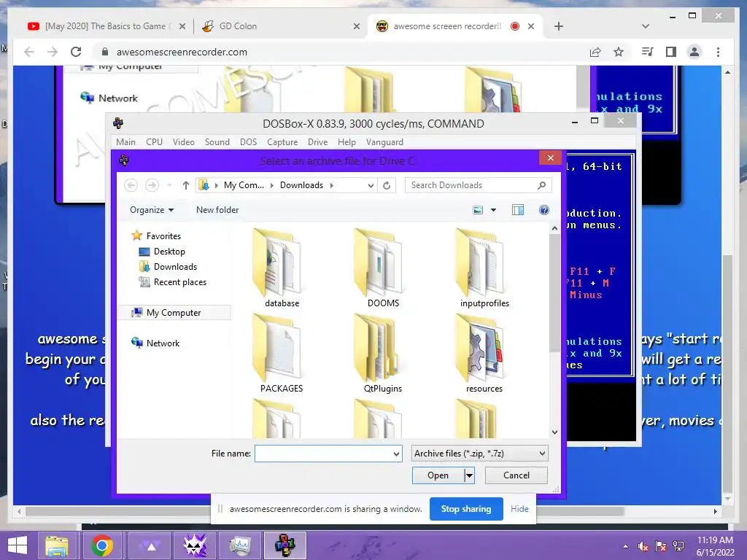Open File Explorer from taskbar
Image resolution: width=747 pixels, height=560 pixels.
point(57,545)
